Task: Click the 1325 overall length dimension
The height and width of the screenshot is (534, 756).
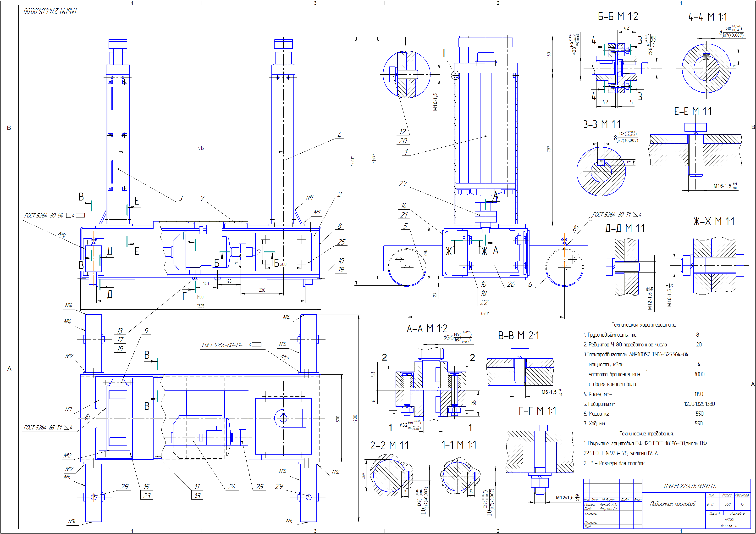Action: pos(200,306)
